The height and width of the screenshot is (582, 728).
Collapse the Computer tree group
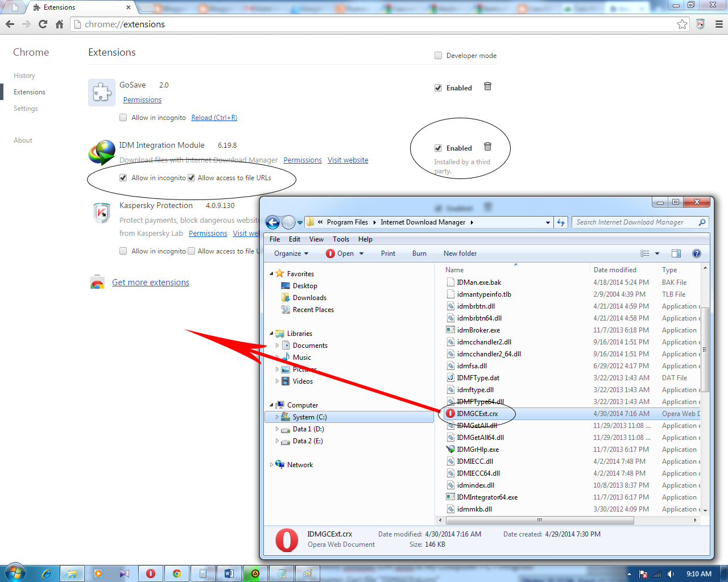tap(271, 405)
